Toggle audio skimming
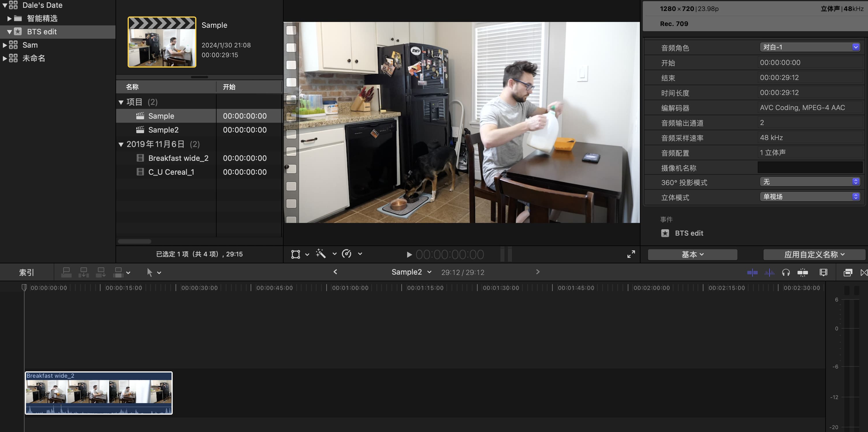 click(769, 272)
